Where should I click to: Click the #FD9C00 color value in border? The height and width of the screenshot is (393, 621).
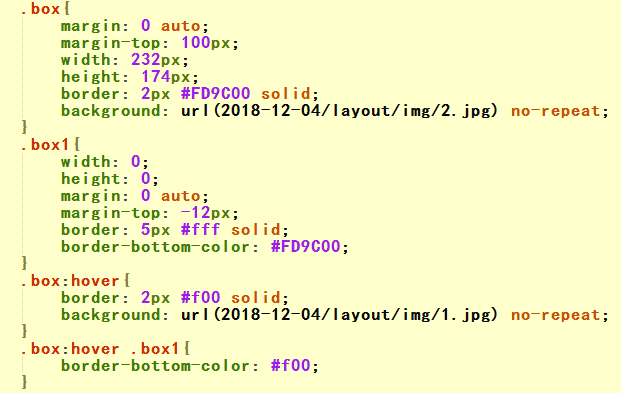[x=215, y=94]
